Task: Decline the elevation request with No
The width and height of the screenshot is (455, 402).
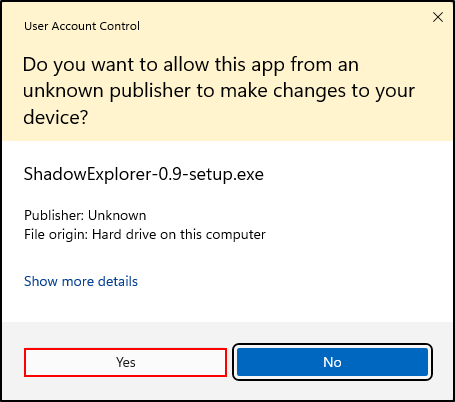Action: coord(332,362)
